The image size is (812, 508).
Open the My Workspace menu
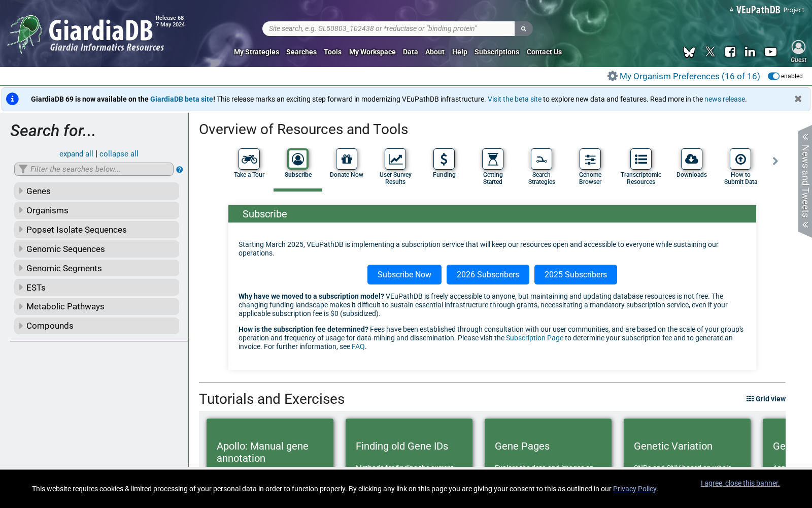tap(372, 52)
